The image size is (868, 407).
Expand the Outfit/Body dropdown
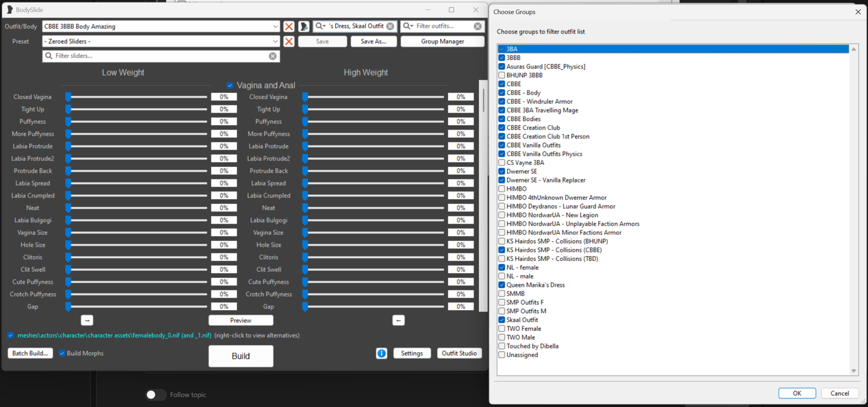[275, 27]
